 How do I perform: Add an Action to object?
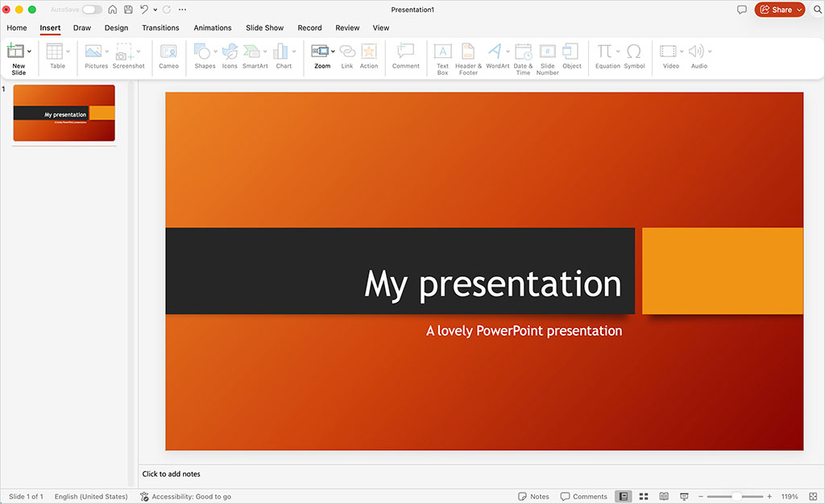coord(369,56)
